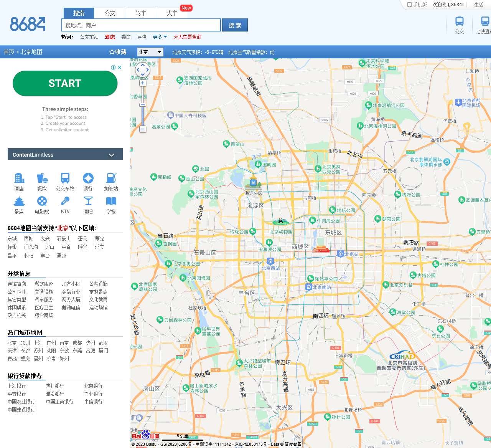Screen dimensions: 491x448
Task: Switch to the 公交 tab
Action: click(x=110, y=13)
